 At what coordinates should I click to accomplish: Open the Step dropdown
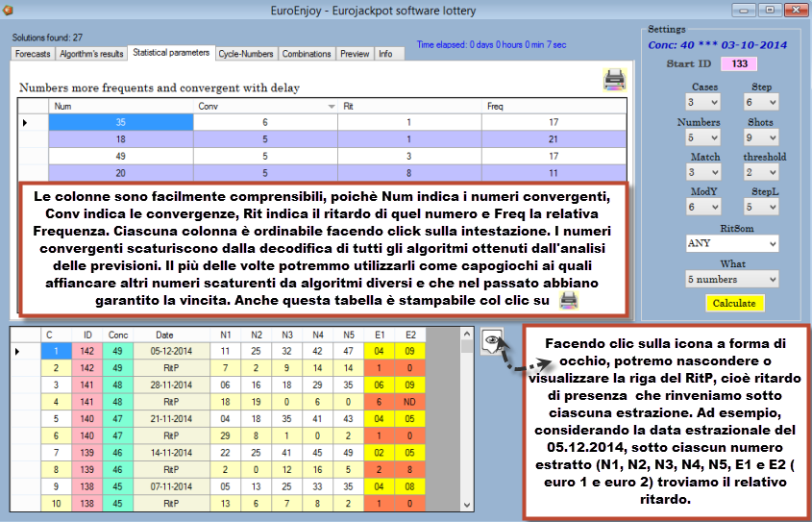coord(761,102)
